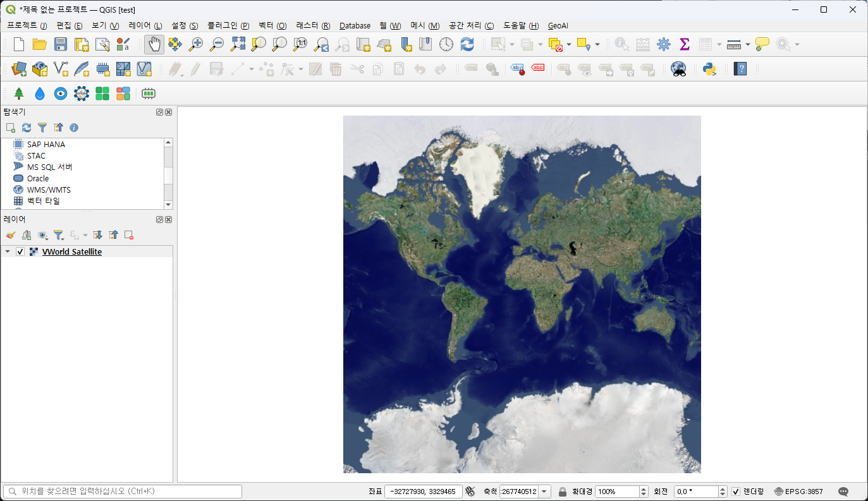Open the 축척 scale dropdown
868x501 pixels.
[545, 492]
